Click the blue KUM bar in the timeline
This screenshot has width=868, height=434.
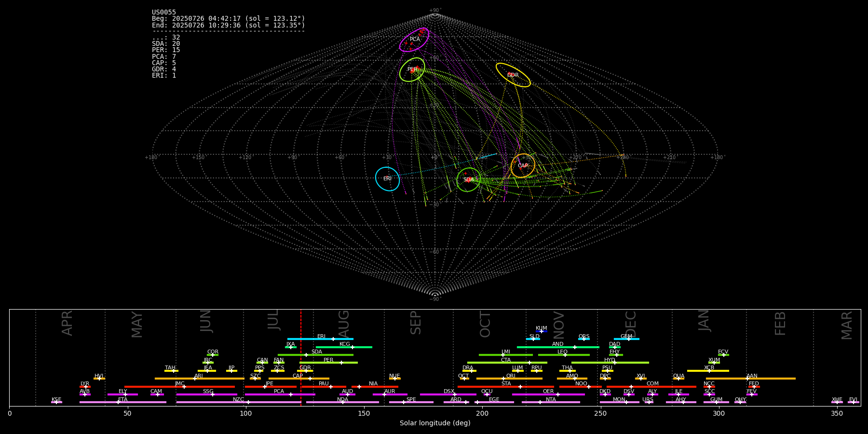[542, 331]
